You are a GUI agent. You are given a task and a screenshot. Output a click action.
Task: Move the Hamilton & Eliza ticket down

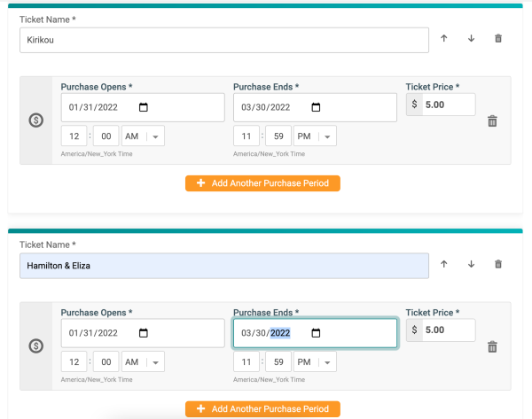(472, 264)
